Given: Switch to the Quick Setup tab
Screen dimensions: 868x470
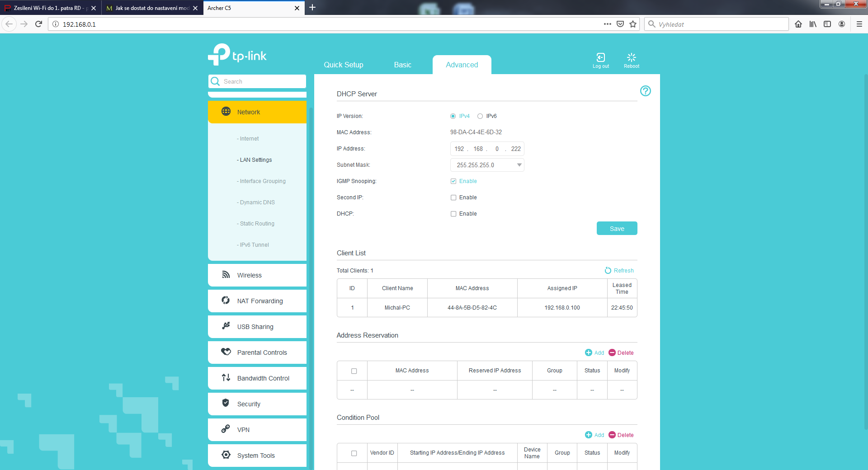Looking at the screenshot, I should click(344, 65).
